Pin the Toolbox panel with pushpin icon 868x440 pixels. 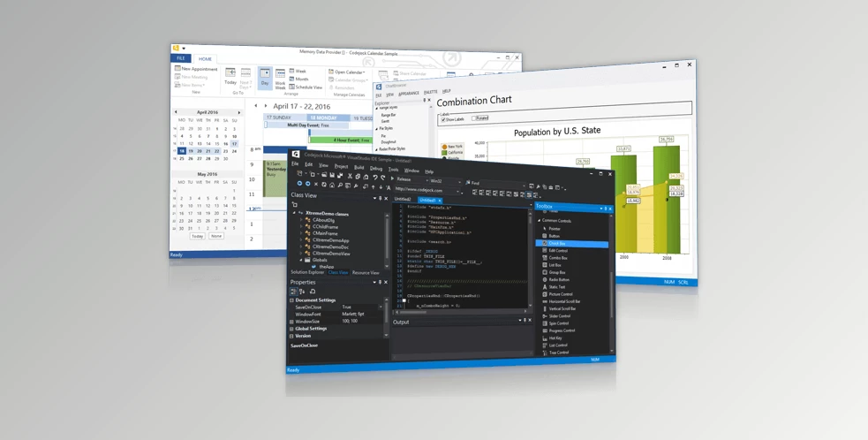(606, 209)
